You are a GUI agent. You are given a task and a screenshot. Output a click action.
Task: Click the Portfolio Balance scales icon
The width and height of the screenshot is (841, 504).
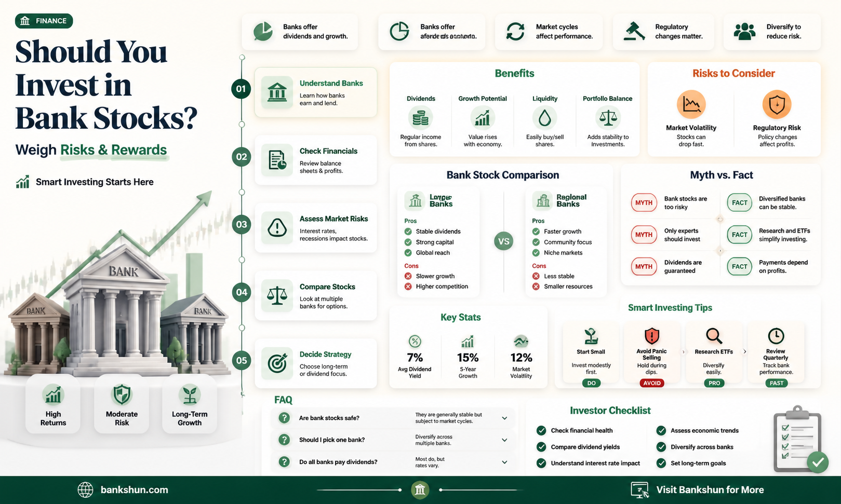click(x=608, y=118)
